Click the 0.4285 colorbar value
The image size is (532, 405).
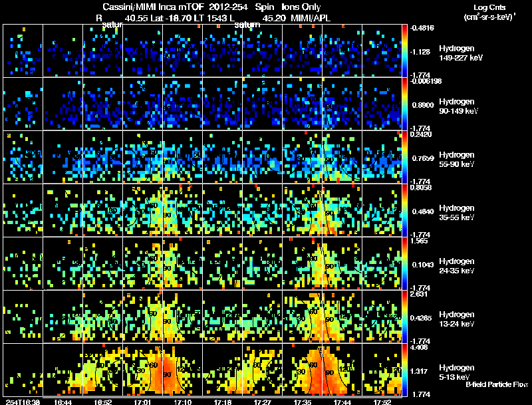point(421,318)
